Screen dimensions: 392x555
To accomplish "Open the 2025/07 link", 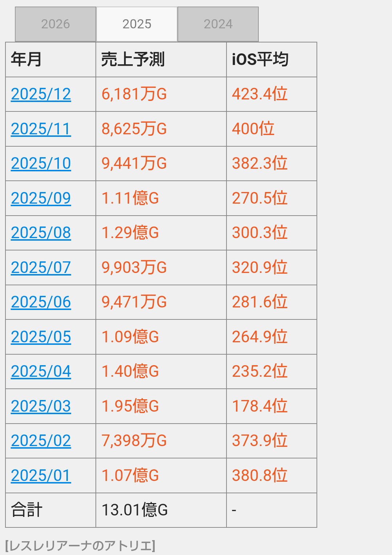I will click(41, 268).
